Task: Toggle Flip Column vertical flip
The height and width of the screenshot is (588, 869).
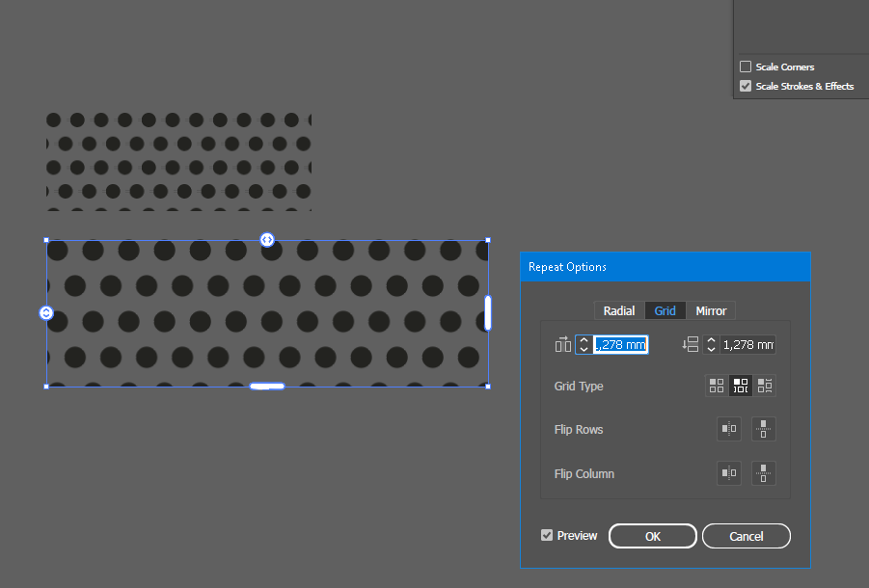Action: pyautogui.click(x=763, y=473)
